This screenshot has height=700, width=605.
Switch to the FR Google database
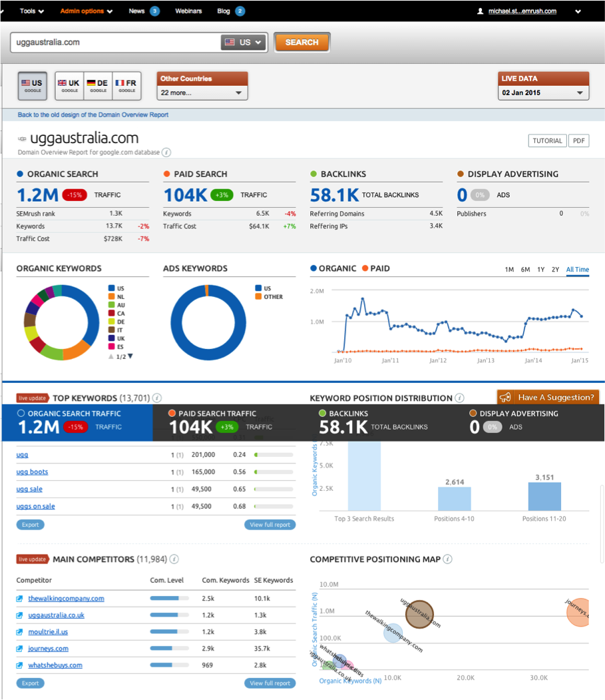pos(126,86)
